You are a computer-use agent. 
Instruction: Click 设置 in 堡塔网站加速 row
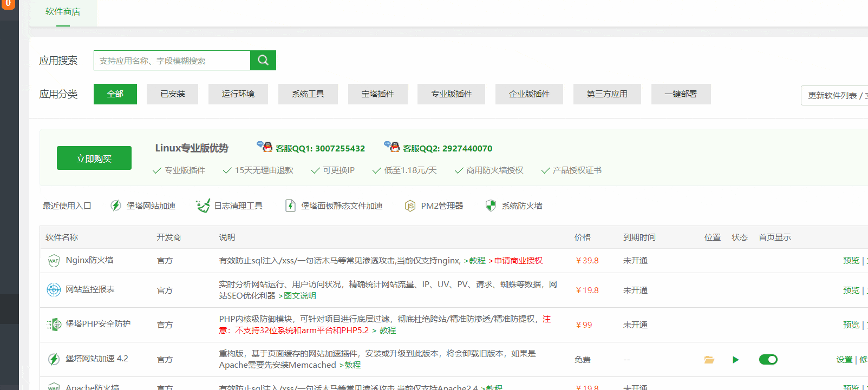point(845,360)
